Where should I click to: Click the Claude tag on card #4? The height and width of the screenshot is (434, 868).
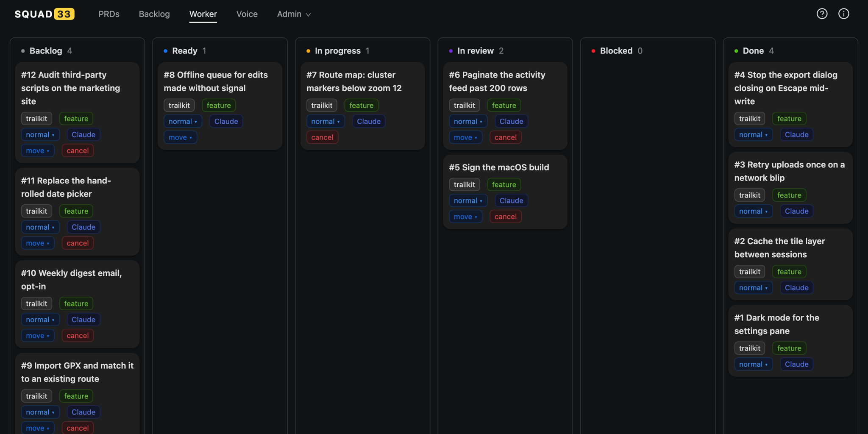(796, 135)
